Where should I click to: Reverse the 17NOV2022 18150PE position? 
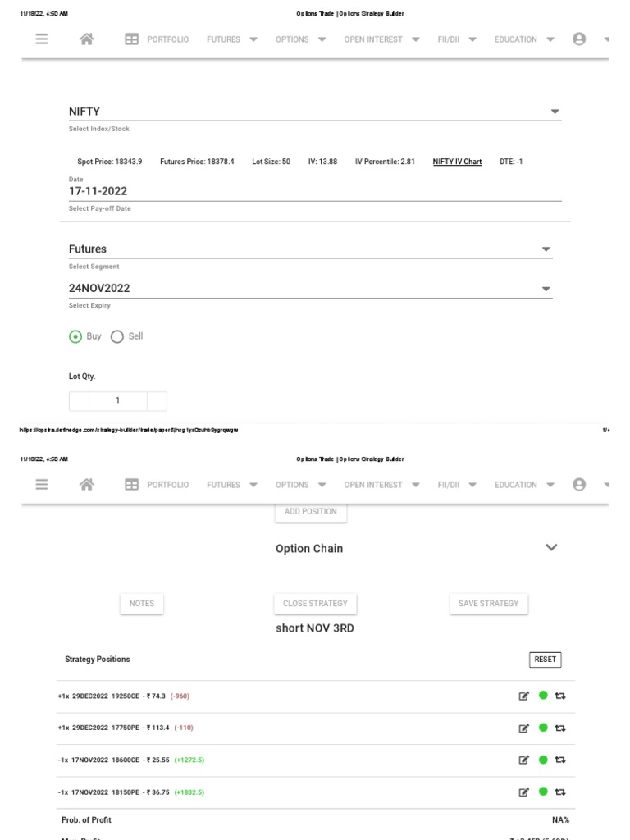click(560, 792)
